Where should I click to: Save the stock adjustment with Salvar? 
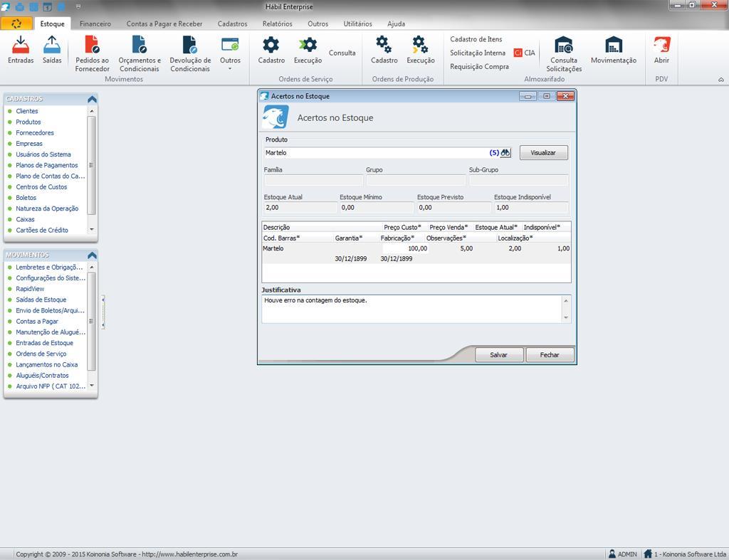[499, 354]
